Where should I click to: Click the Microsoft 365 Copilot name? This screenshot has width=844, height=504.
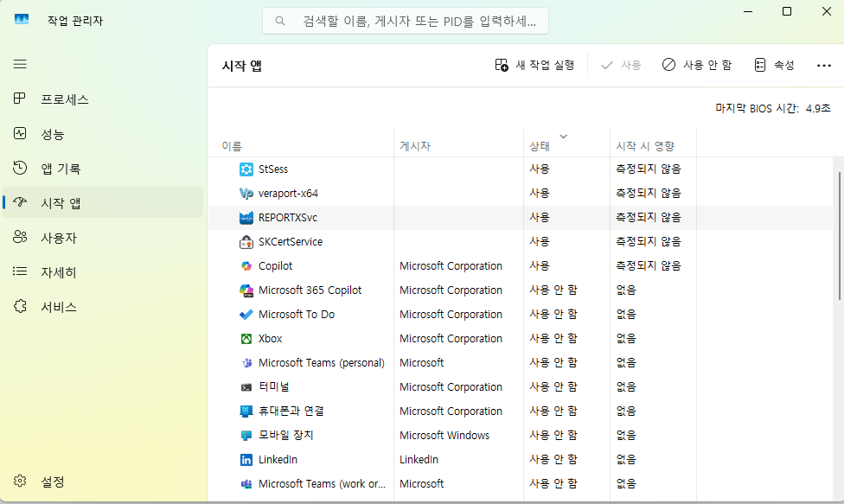pos(310,290)
